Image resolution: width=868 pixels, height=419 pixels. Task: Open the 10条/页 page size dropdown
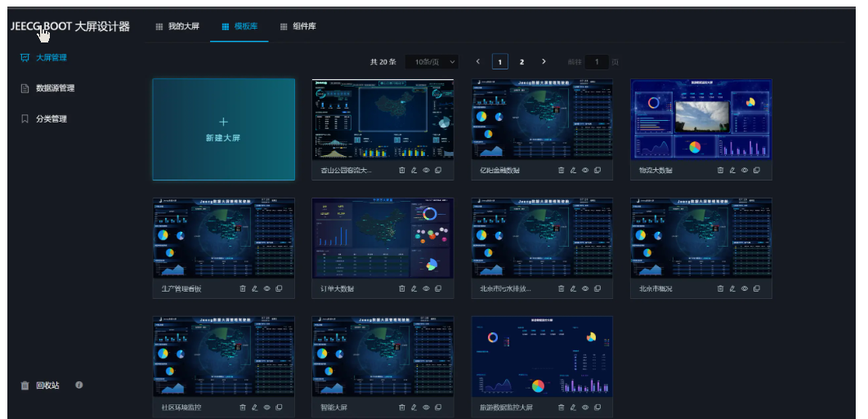pos(432,62)
